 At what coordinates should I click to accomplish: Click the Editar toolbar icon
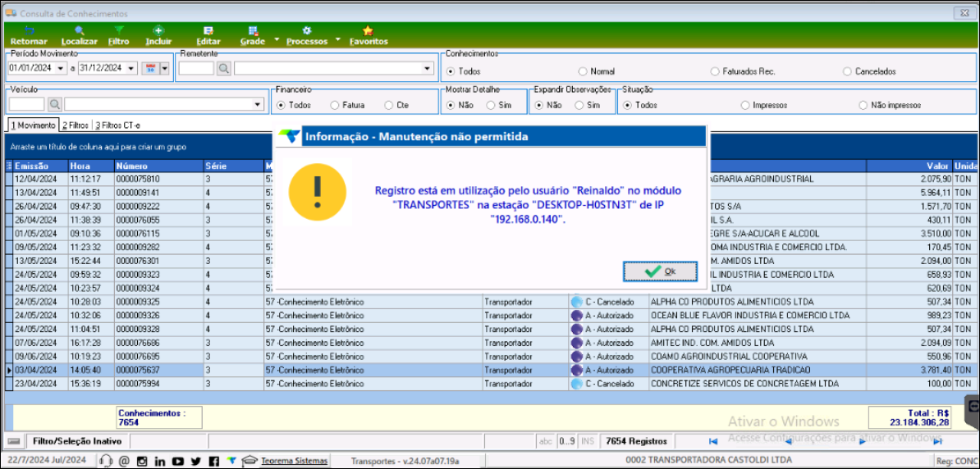click(208, 35)
